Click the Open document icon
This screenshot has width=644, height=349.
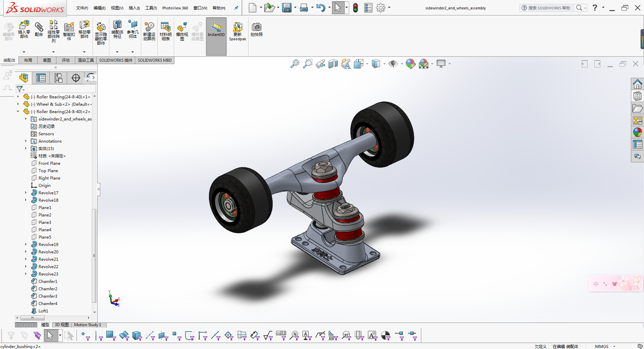coord(269,8)
